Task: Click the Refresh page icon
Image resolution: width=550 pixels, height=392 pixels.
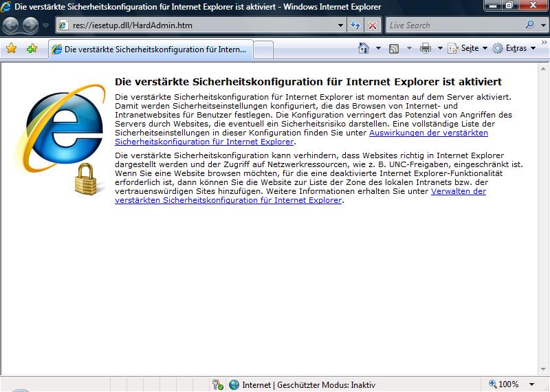Action: coord(355,25)
